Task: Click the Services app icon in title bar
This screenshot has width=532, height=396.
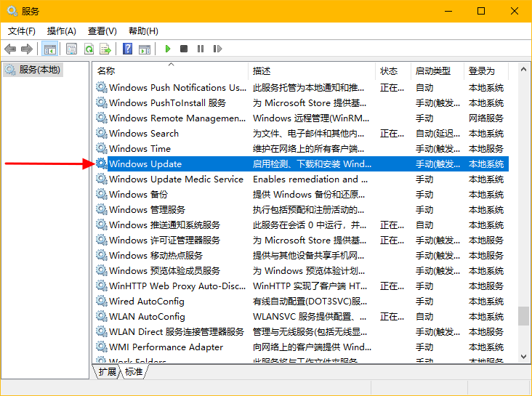Action: click(12, 11)
